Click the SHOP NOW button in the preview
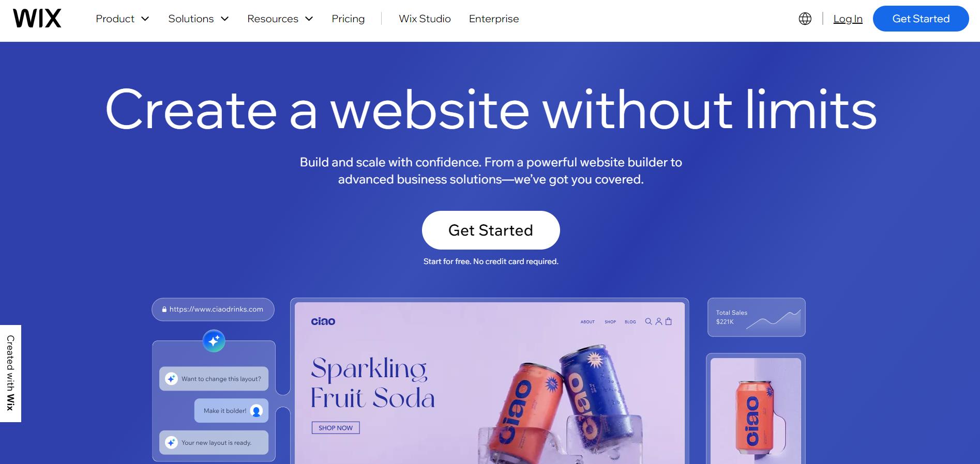 point(336,428)
